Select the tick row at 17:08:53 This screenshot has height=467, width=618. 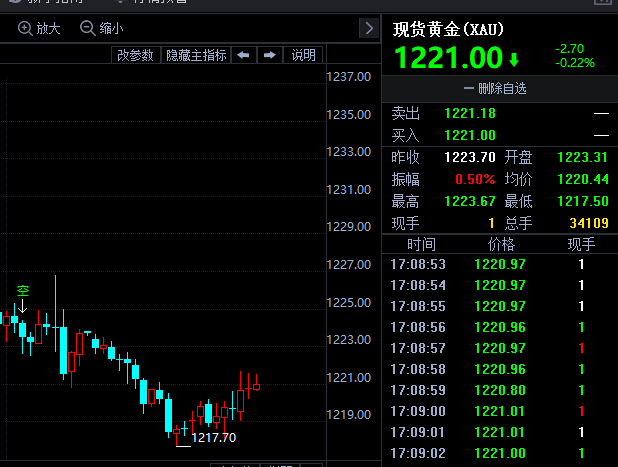[x=500, y=264]
